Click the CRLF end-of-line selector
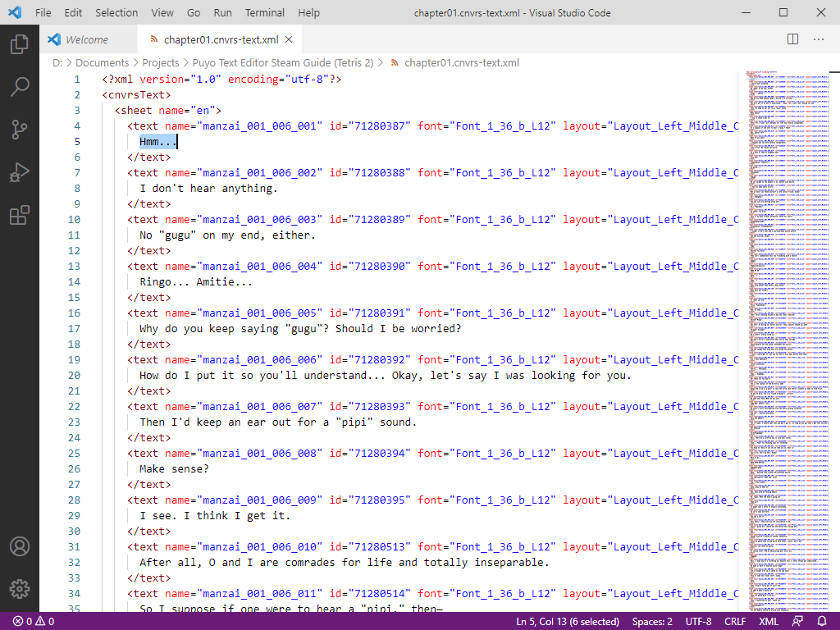This screenshot has height=630, width=840. click(735, 622)
